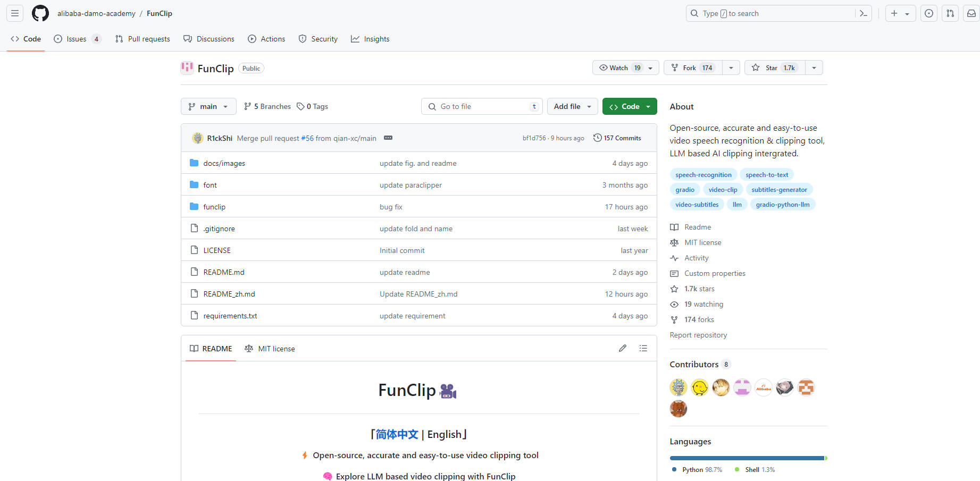View commit history via the clock icon
Screen dimensions: 980x481
(x=617, y=138)
